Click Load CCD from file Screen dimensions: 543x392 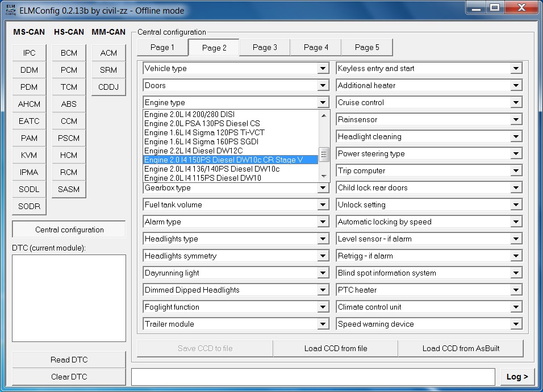pos(335,348)
